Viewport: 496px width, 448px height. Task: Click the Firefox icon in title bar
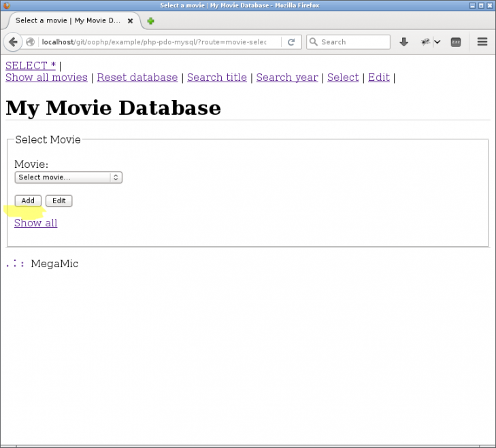tap(7, 5)
